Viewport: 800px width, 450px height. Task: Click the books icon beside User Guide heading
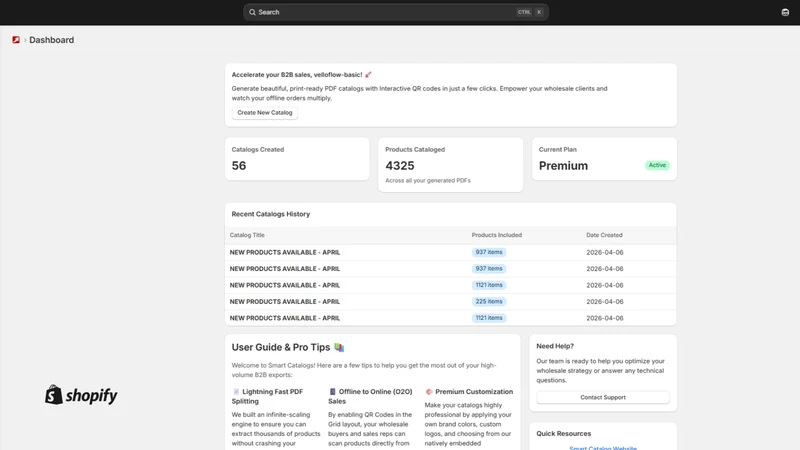[339, 347]
